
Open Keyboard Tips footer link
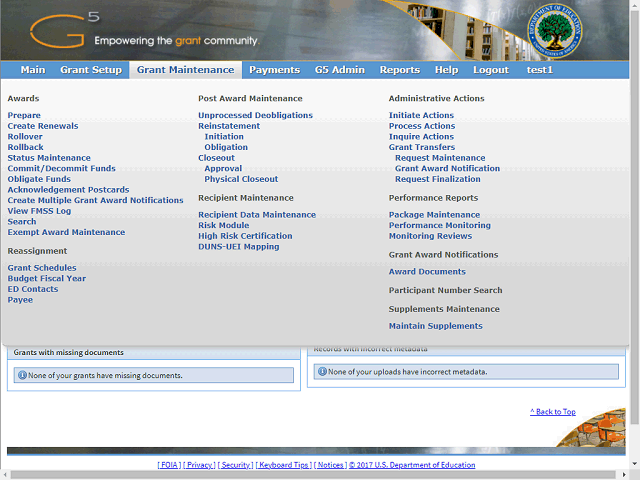[284, 465]
